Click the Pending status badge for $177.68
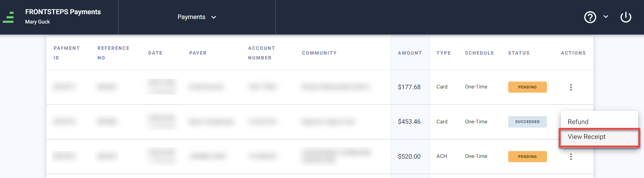This screenshot has width=644, height=178. (x=527, y=87)
